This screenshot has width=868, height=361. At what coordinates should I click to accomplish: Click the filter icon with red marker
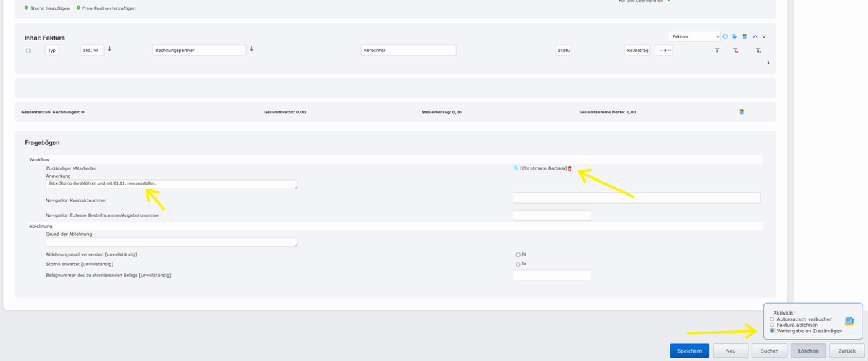pyautogui.click(x=735, y=51)
